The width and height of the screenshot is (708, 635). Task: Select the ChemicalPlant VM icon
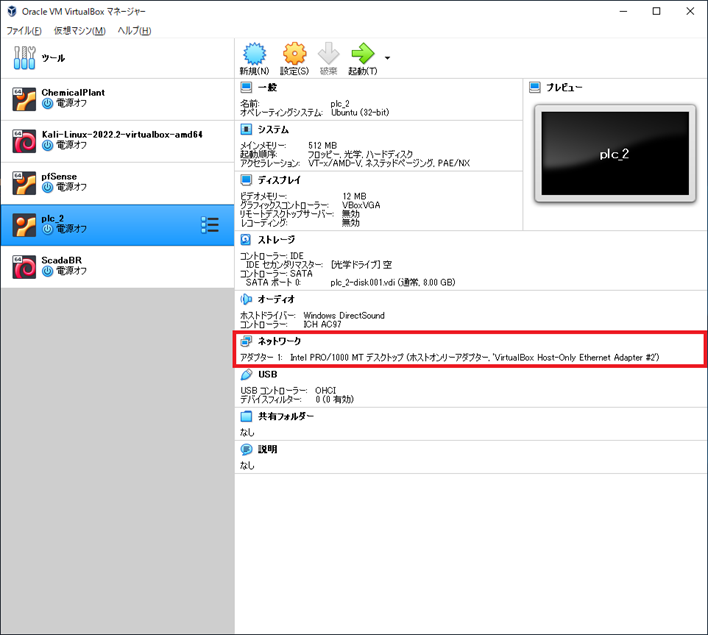click(24, 99)
